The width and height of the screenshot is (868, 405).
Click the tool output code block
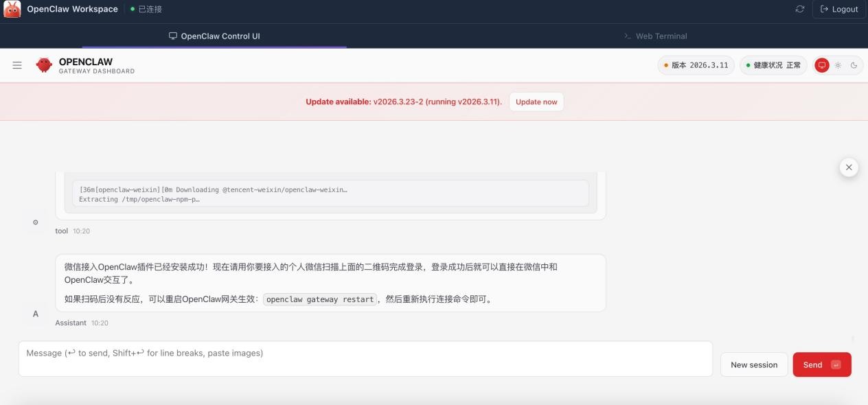330,194
